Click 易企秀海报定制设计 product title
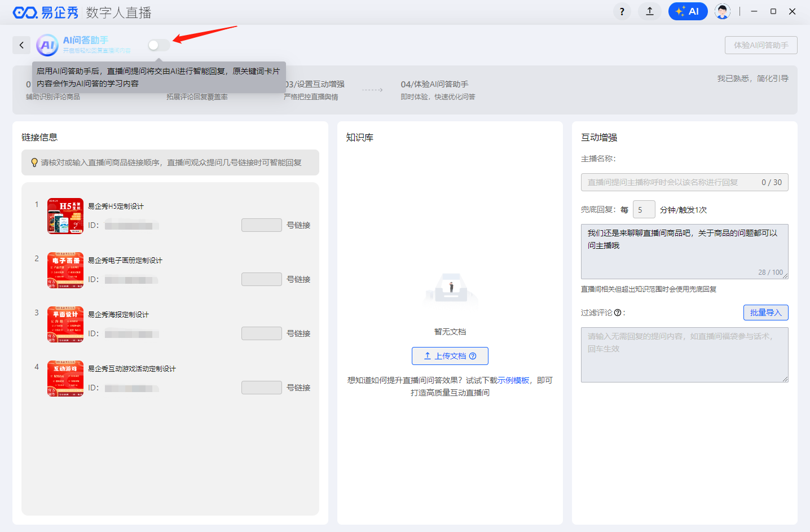The image size is (810, 532). tap(118, 315)
